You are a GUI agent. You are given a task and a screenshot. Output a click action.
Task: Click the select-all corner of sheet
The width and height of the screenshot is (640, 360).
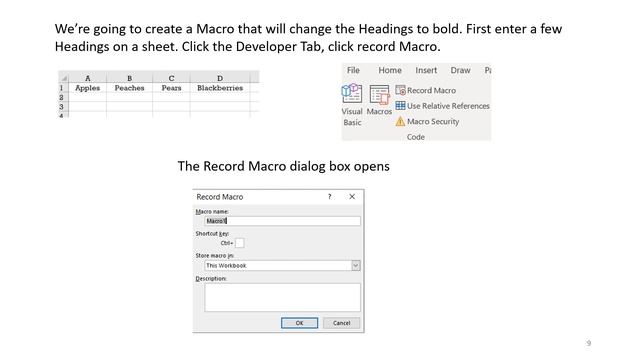click(x=63, y=78)
